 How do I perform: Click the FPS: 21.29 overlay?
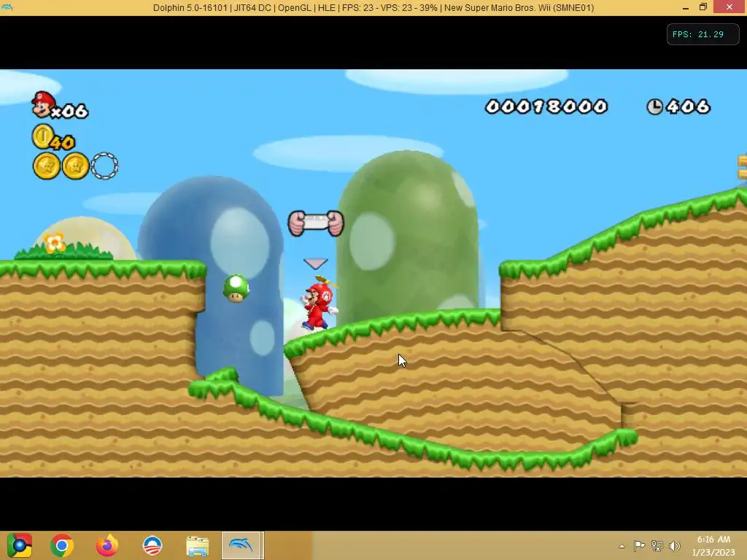(x=703, y=34)
